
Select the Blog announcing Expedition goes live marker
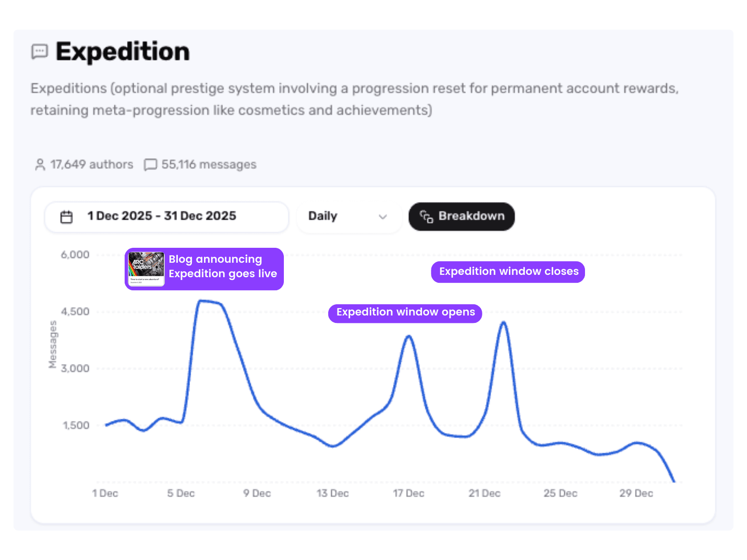click(223, 266)
